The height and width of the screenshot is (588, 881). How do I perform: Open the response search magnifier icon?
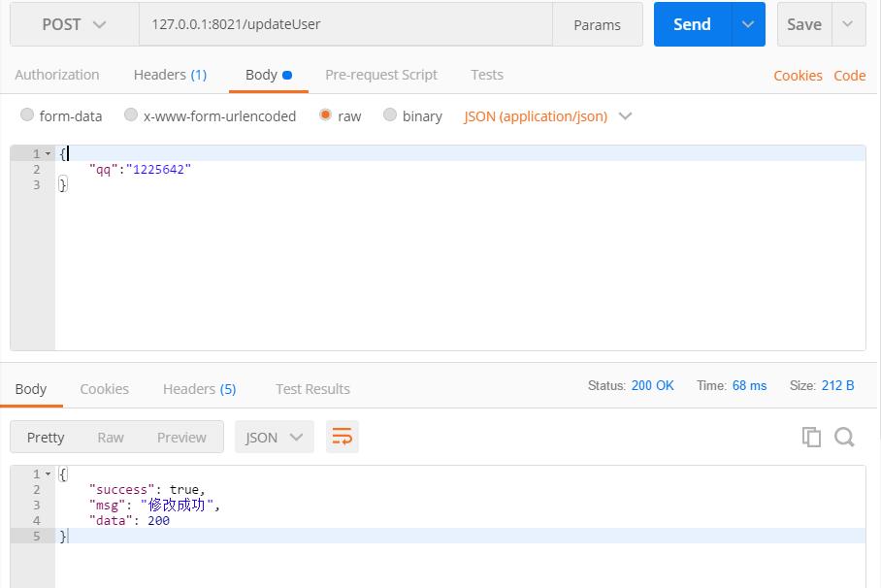coord(844,437)
